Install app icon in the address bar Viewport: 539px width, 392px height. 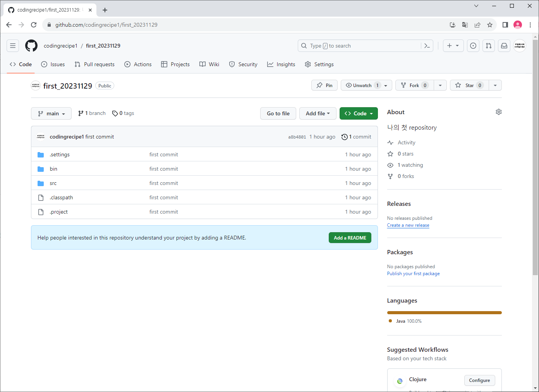pyautogui.click(x=453, y=25)
